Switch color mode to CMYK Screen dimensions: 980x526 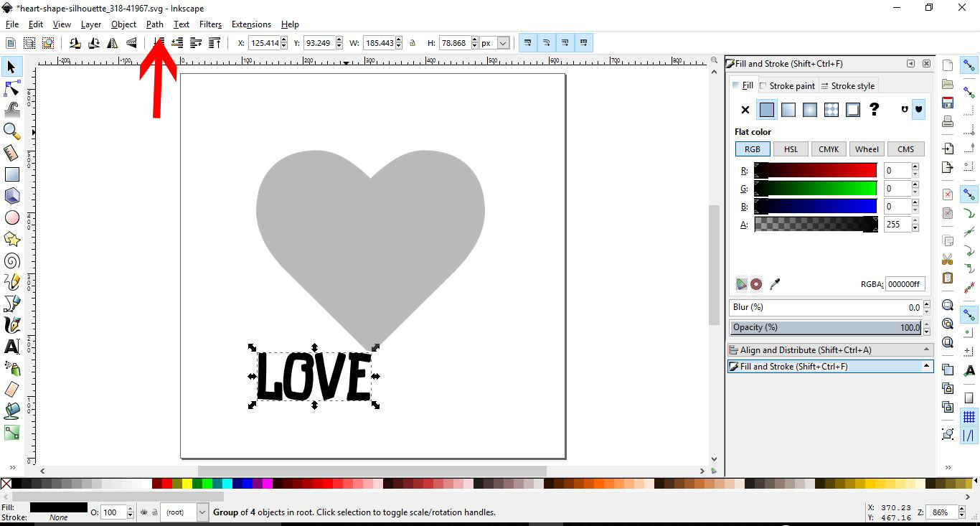(829, 149)
